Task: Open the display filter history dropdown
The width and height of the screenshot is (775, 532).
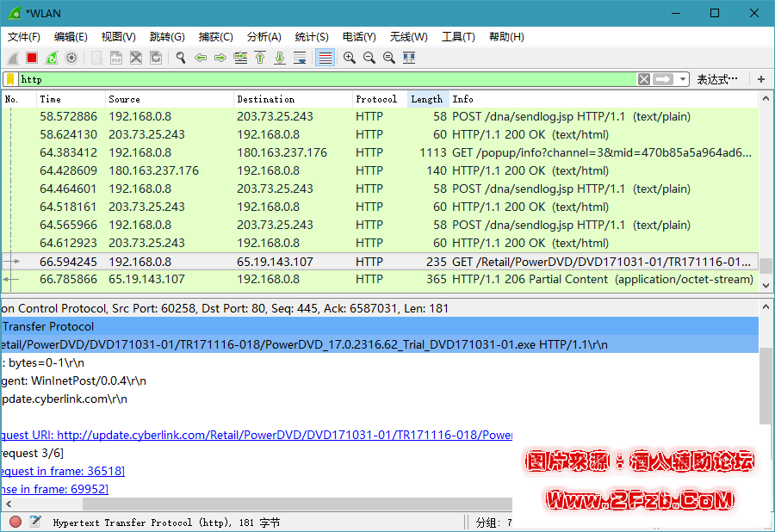Action: [683, 79]
